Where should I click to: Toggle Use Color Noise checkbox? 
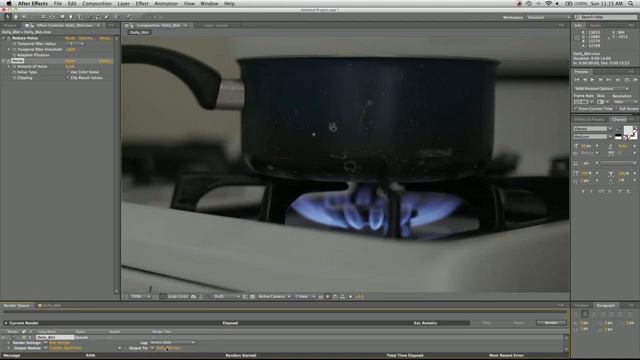coord(68,72)
